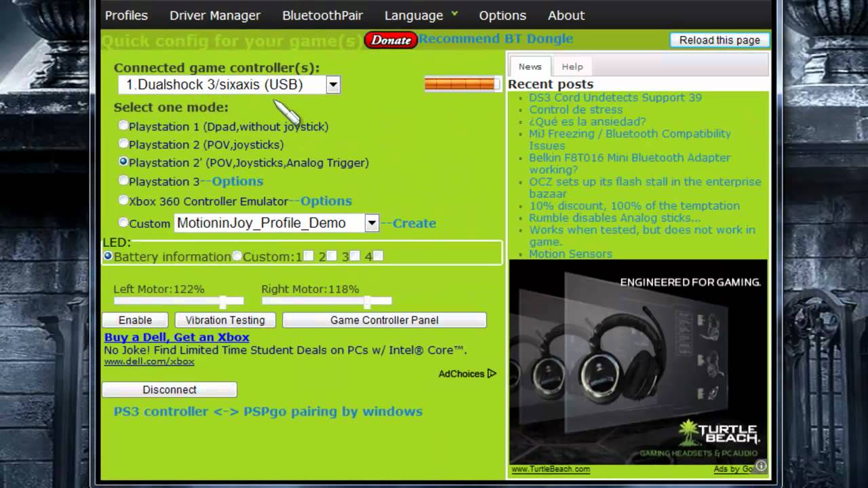Expand the Language dropdown arrow
868x488 pixels.
click(x=454, y=13)
